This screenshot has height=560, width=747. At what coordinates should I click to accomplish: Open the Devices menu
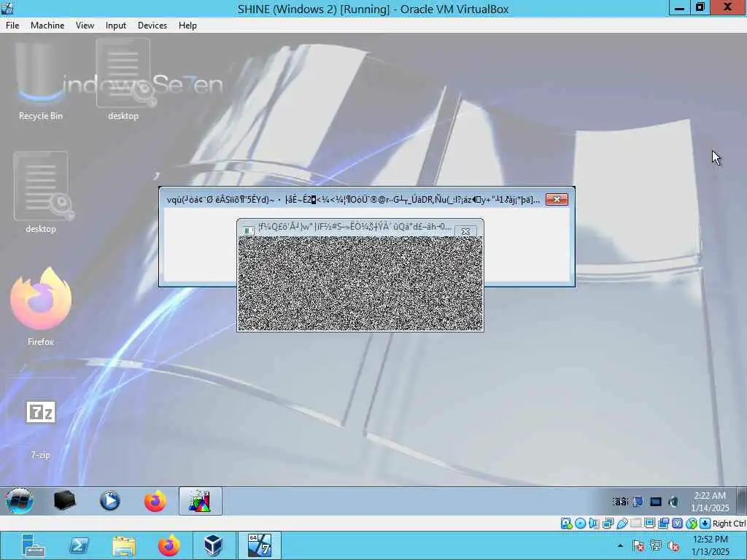pyautogui.click(x=152, y=26)
